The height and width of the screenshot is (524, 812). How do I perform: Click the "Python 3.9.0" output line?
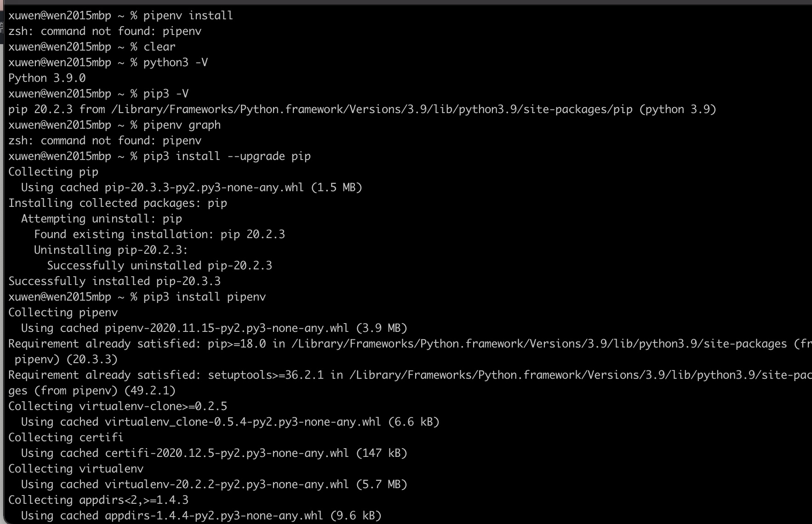point(47,78)
